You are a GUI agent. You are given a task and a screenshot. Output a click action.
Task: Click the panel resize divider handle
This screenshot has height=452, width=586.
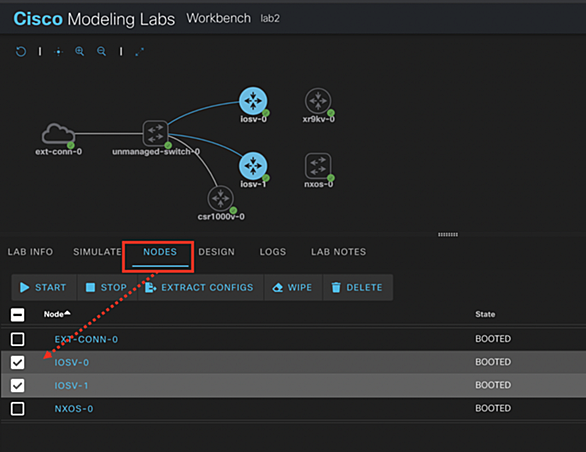(448, 234)
